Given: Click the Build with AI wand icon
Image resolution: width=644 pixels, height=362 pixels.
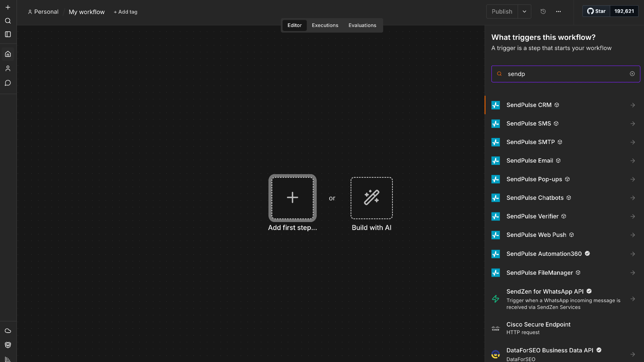Looking at the screenshot, I should click(372, 198).
